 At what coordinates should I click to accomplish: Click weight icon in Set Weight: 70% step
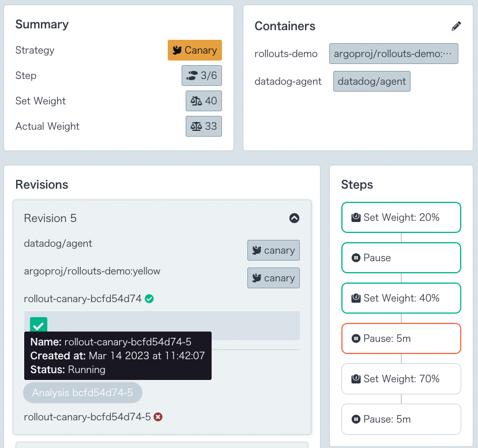[x=356, y=379]
